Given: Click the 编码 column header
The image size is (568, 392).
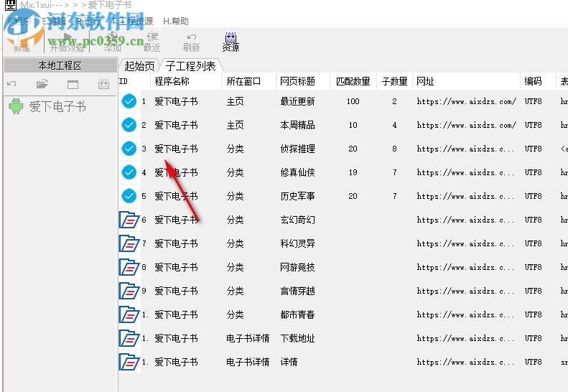Looking at the screenshot, I should pos(538,81).
